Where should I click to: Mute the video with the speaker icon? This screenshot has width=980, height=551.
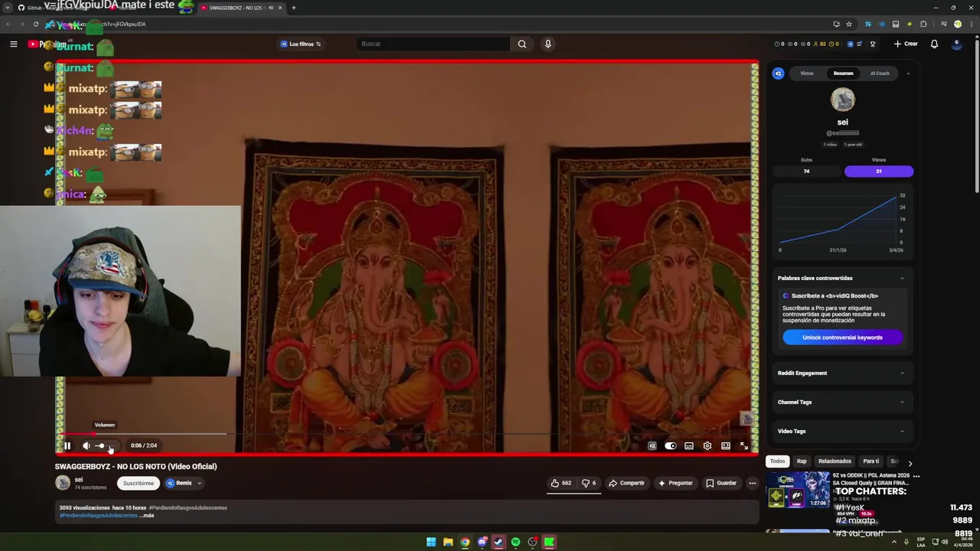86,445
